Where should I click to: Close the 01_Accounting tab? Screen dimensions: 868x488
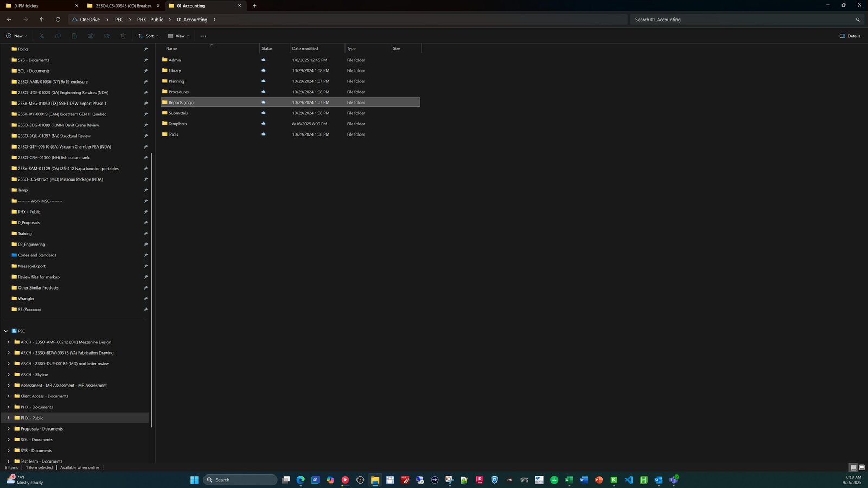(x=239, y=5)
